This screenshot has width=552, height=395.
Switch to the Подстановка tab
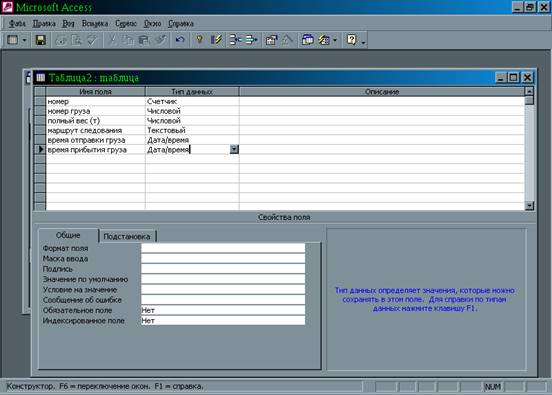coord(127,237)
